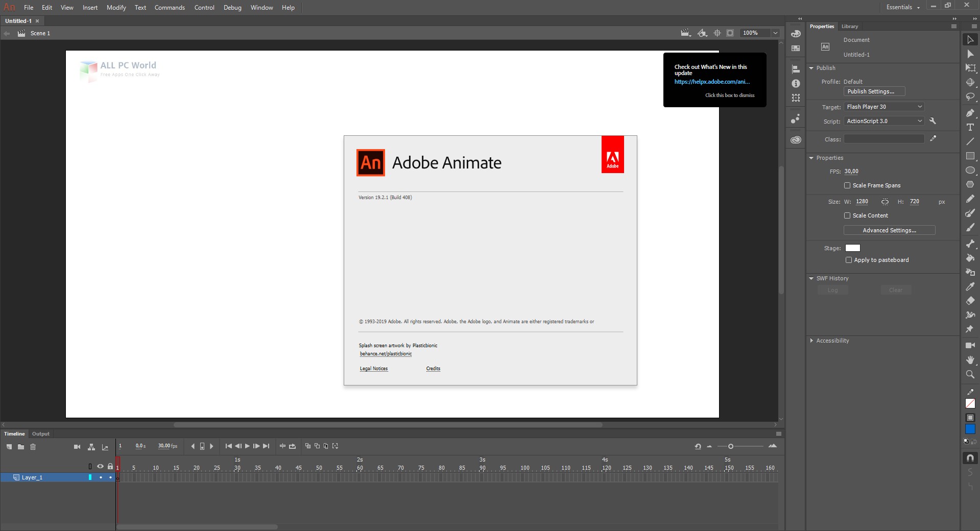The image size is (980, 531).
Task: Switch to the Output tab
Action: 40,433
